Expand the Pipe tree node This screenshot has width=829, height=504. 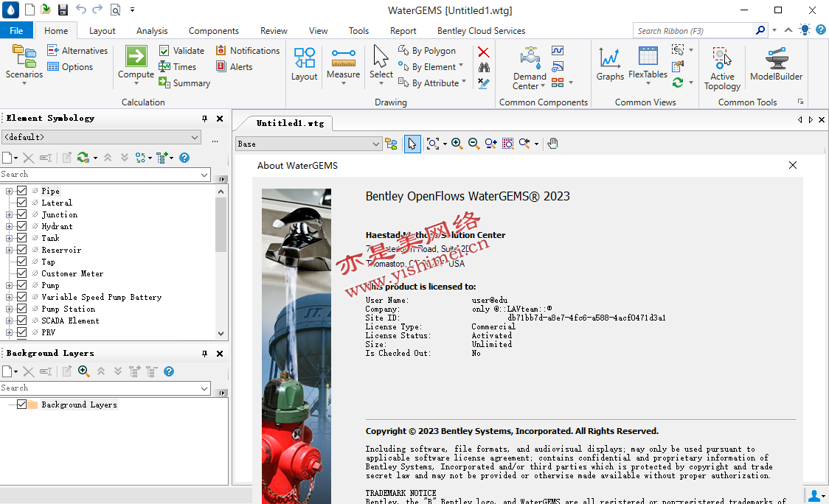click(9, 191)
